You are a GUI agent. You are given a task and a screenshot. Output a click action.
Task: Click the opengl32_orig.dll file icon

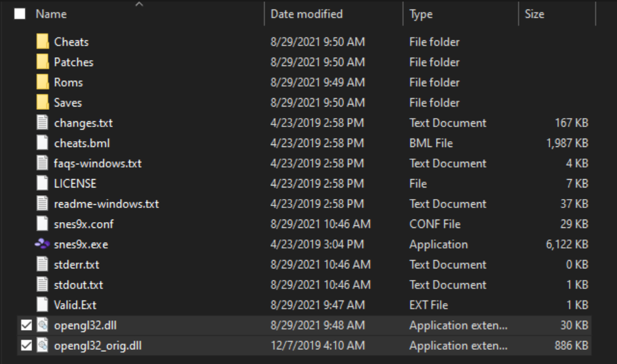pos(42,345)
